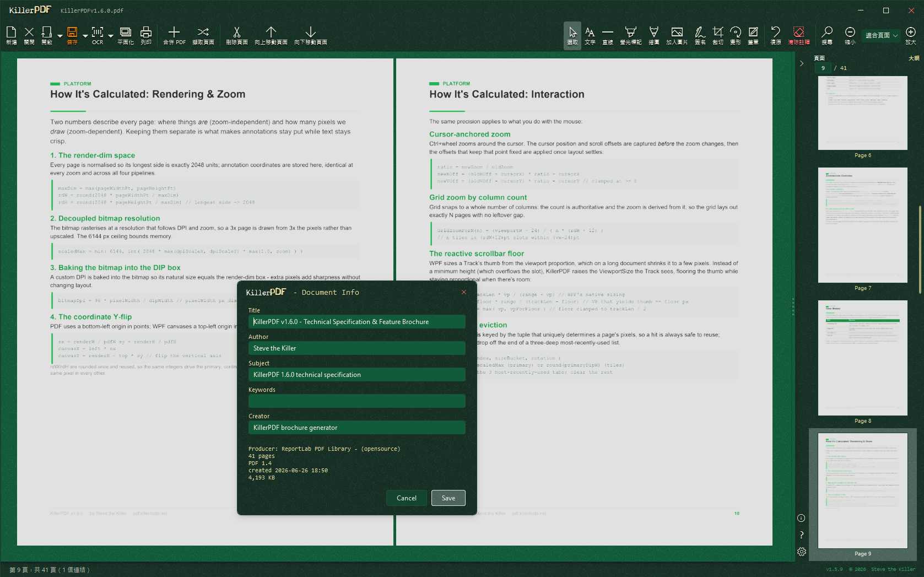Switch to the pages (頁面) tab
Viewport: 924px width, 577px height.
pyautogui.click(x=819, y=58)
